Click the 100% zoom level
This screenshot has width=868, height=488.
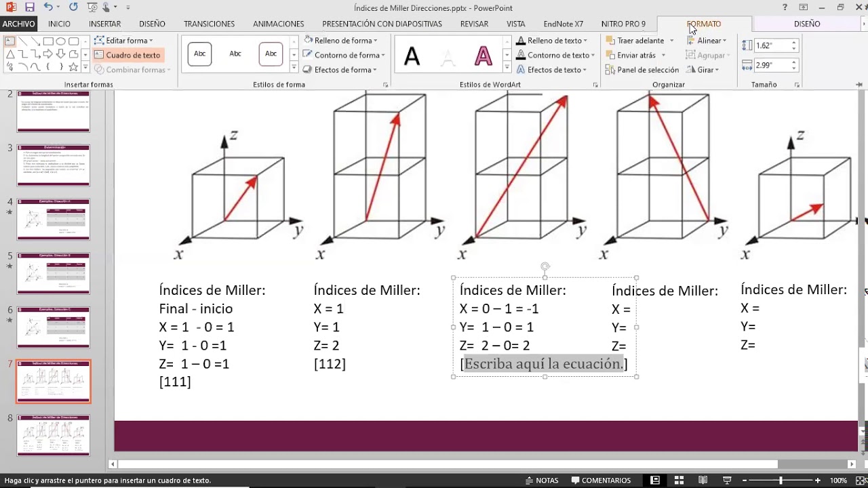click(x=838, y=481)
